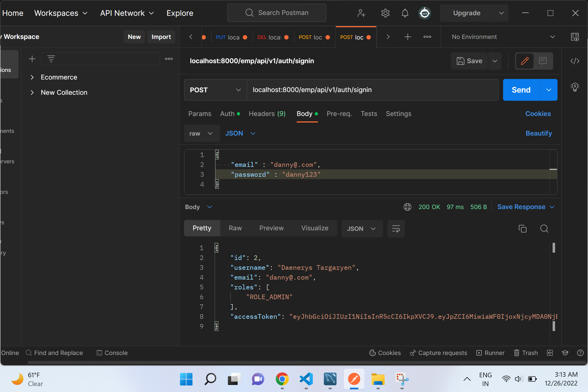Expand the Ecommerce collection

pyautogui.click(x=32, y=77)
